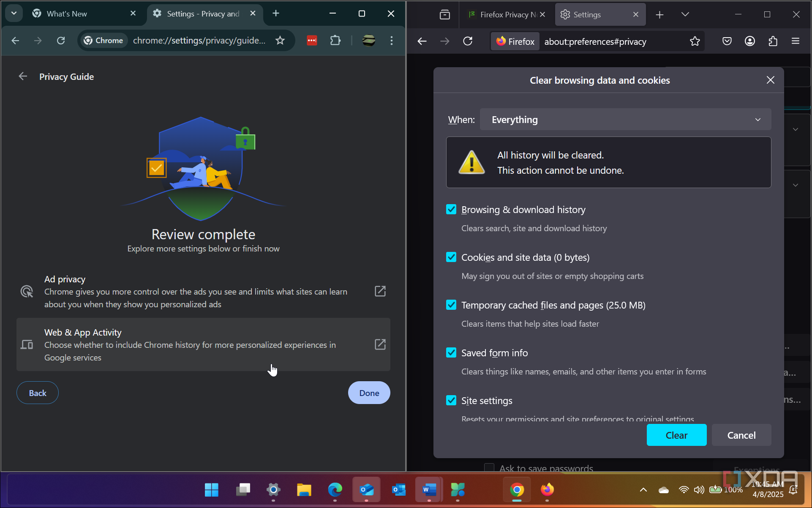
Task: Uncheck Browsing & download history
Action: 451,209
